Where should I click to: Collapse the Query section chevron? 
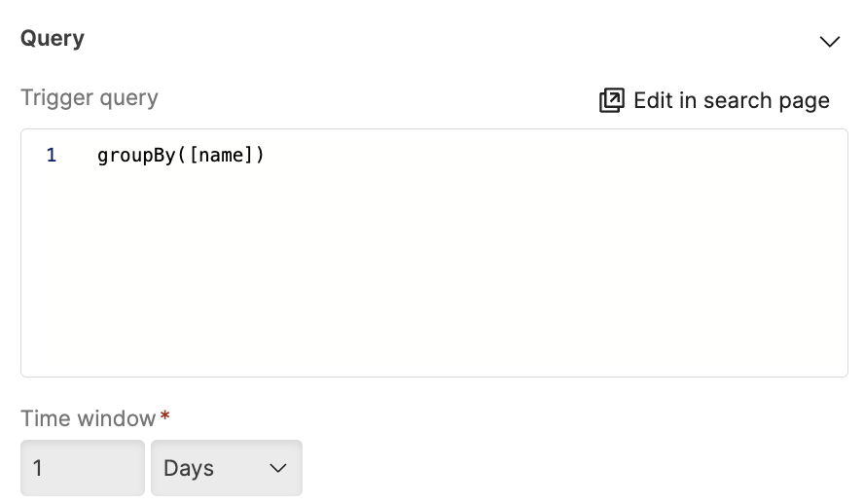(x=829, y=42)
